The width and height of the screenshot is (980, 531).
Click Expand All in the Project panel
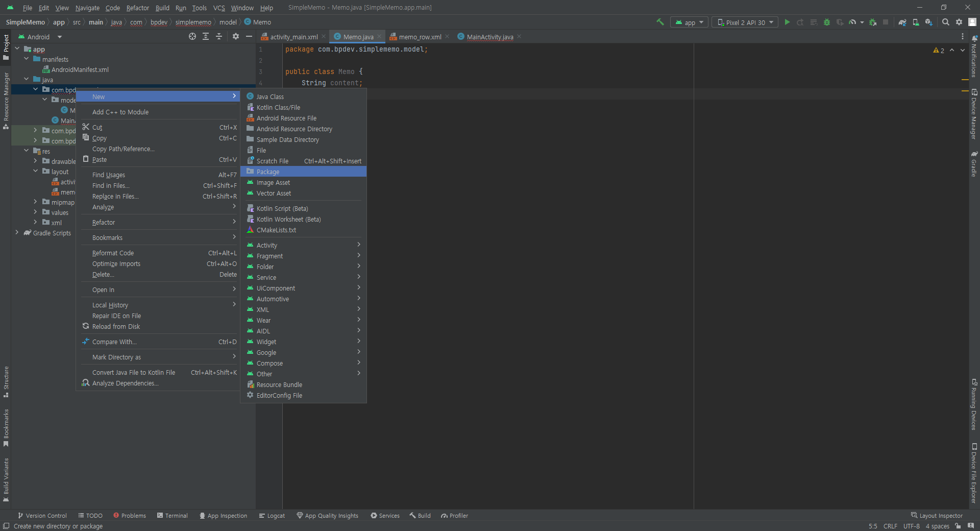pos(206,36)
